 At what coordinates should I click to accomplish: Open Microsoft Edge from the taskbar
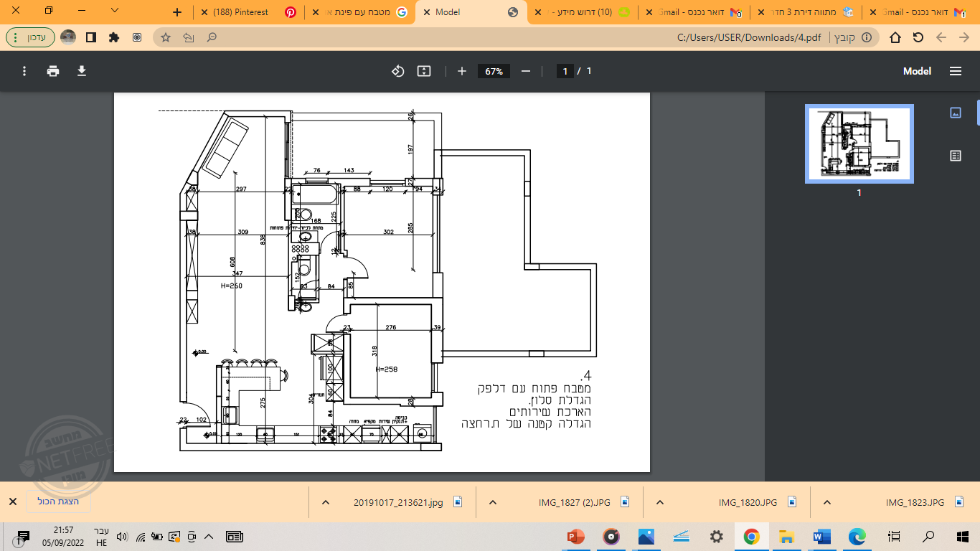[857, 537]
